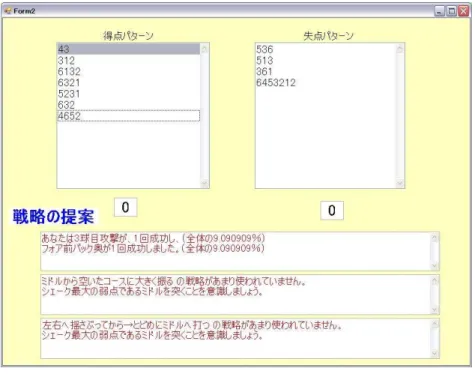Close the Form2 window

[x=464, y=11]
